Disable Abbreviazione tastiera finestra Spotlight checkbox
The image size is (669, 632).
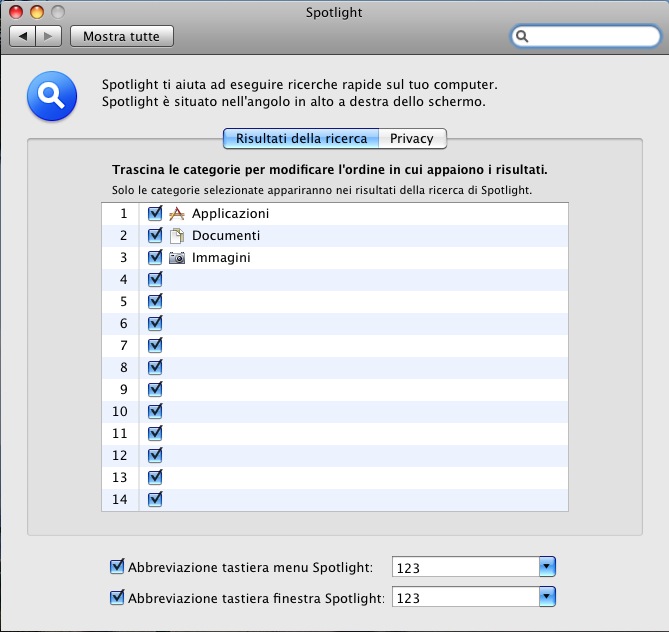pos(117,597)
